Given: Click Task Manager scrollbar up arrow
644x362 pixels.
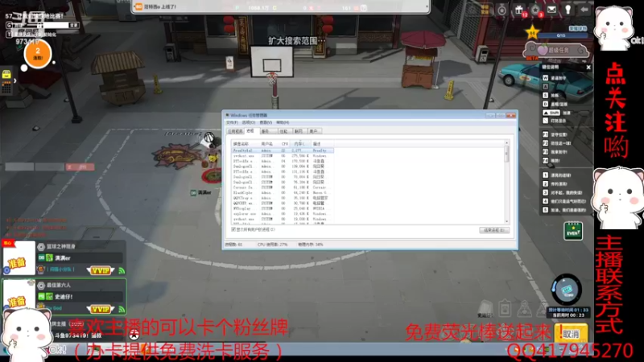Looking at the screenshot, I should (506, 143).
